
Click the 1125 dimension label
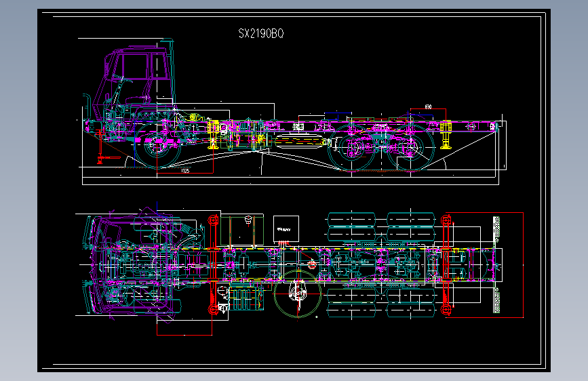point(185,171)
